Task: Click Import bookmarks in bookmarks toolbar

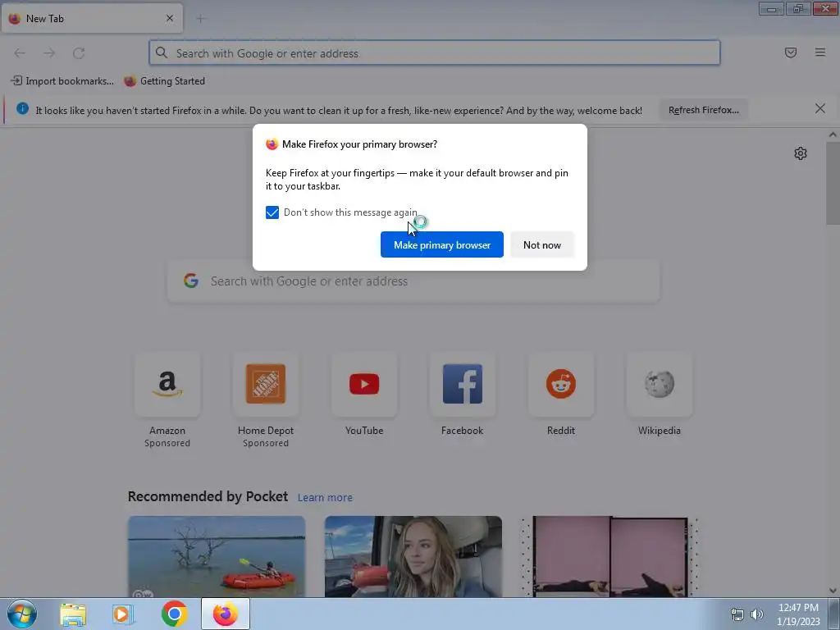Action: click(62, 81)
